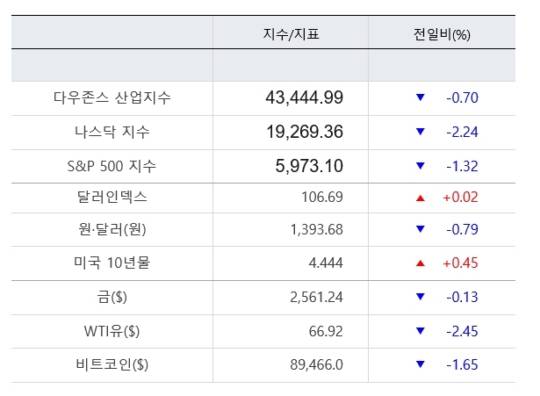
Task: Click the red up triangle beside +0.02
Action: pos(420,198)
